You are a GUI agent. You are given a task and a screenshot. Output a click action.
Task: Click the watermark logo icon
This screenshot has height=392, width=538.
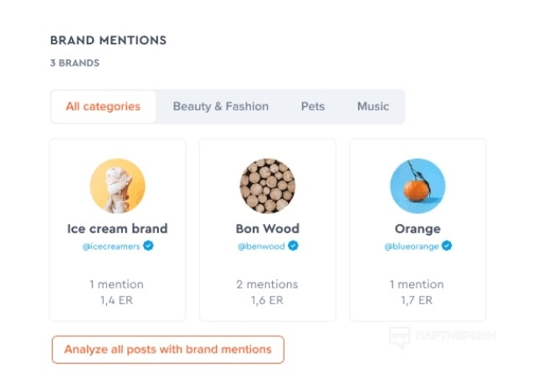pyautogui.click(x=400, y=336)
